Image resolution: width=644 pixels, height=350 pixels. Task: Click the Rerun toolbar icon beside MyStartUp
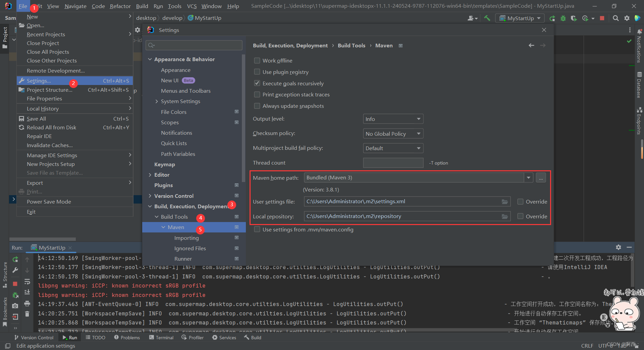point(552,18)
